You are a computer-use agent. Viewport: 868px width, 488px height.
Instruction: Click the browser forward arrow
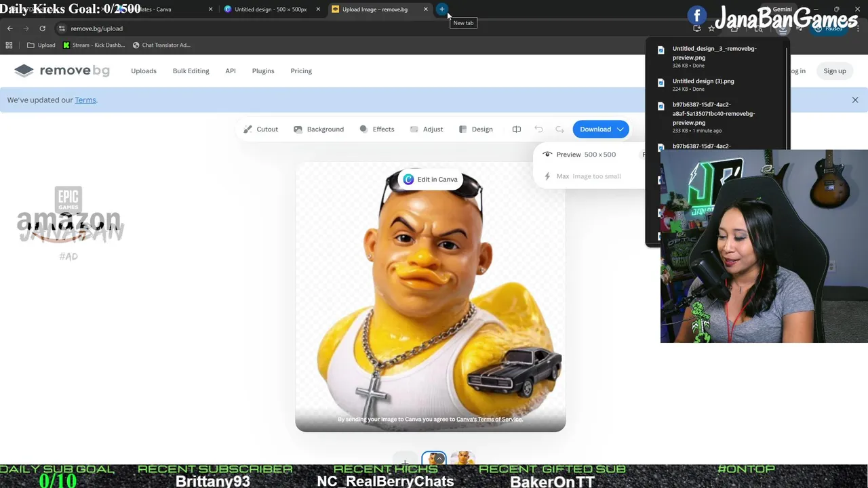(26, 28)
